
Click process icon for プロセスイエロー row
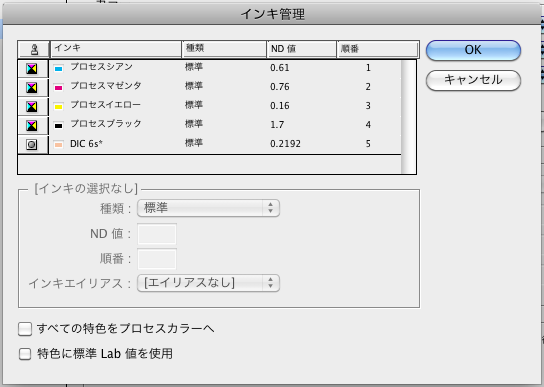[32, 107]
